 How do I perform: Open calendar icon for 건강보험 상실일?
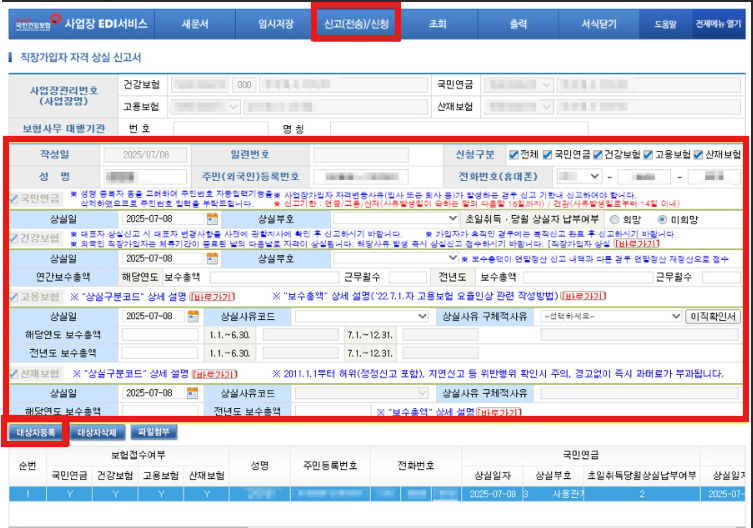point(212,258)
